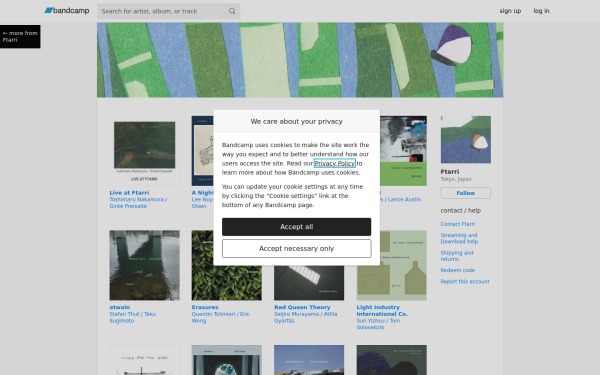Open the log in link
600x375 pixels.
[x=541, y=11]
